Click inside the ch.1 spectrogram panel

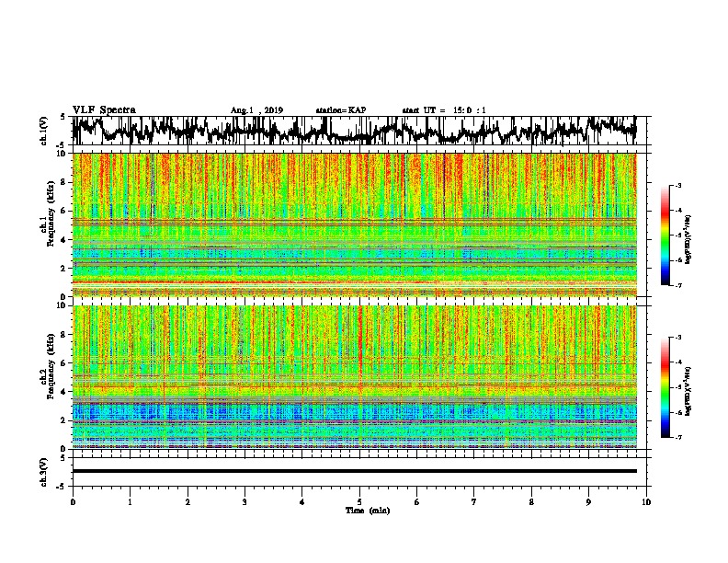(355, 224)
